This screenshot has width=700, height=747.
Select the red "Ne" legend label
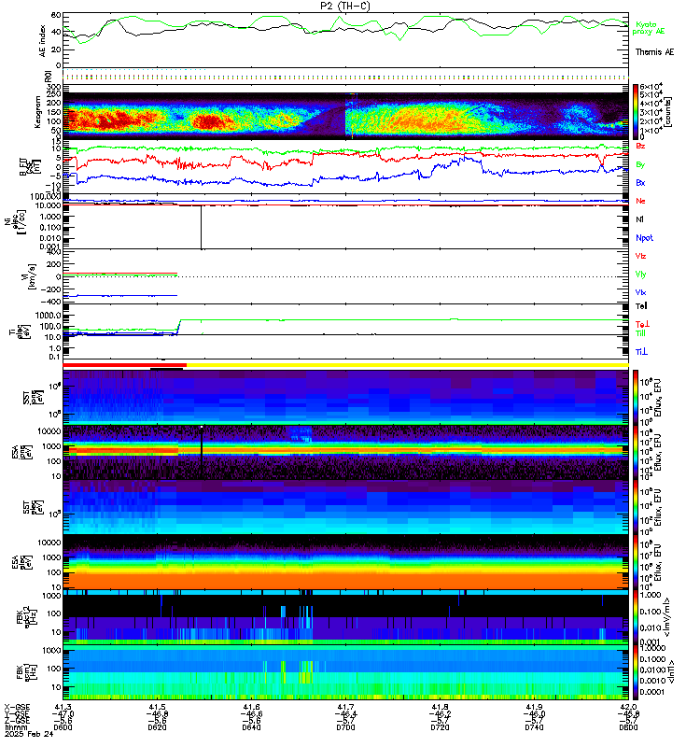pyautogui.click(x=640, y=201)
